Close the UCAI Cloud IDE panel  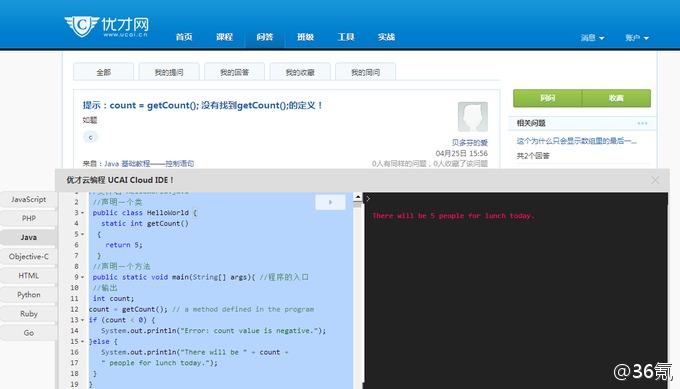point(655,180)
